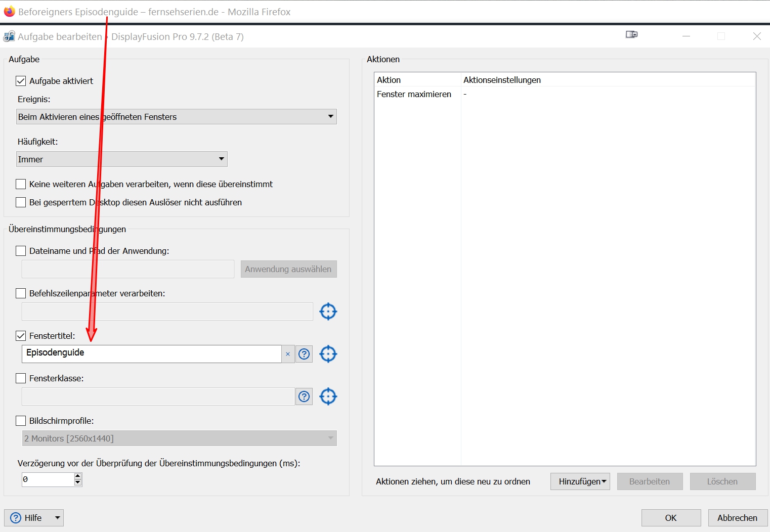Image resolution: width=770 pixels, height=532 pixels.
Task: Click the Fenstertitel crosshair target picker
Action: pyautogui.click(x=328, y=354)
